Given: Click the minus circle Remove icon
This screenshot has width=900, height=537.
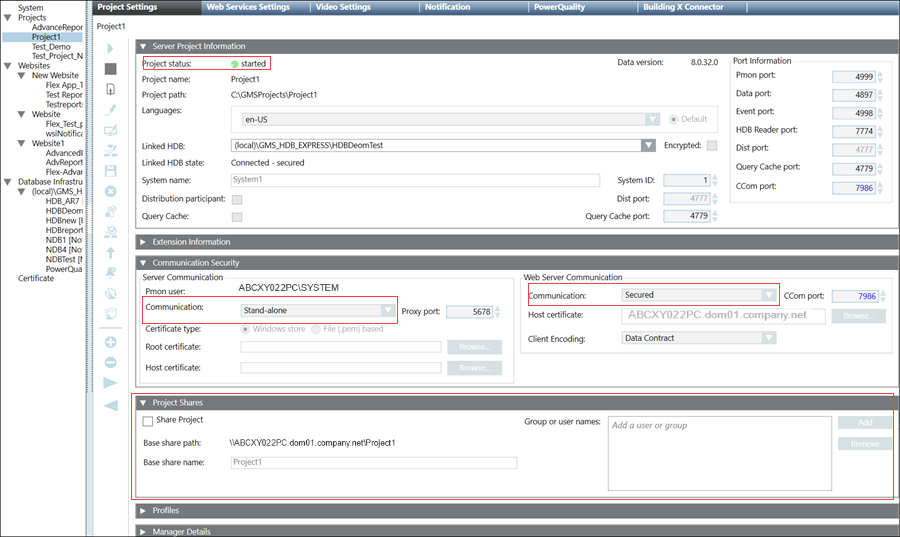Looking at the screenshot, I should (110, 362).
